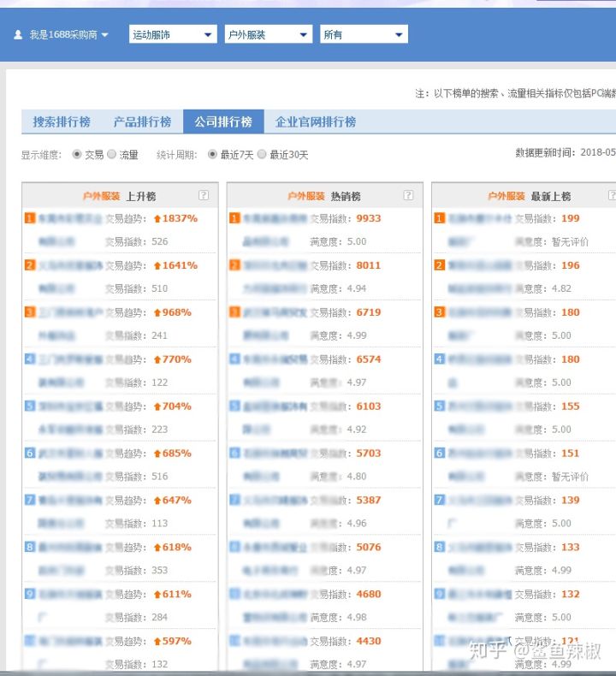Click rank 8 badge in 上升榜 list
Viewport: 616px width, 676px height.
click(x=29, y=547)
